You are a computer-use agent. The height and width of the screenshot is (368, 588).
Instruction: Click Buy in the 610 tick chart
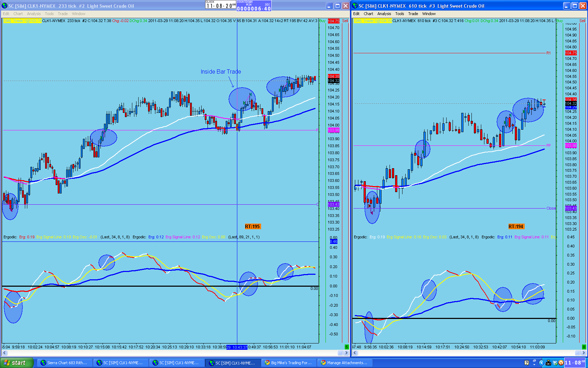(560, 21)
